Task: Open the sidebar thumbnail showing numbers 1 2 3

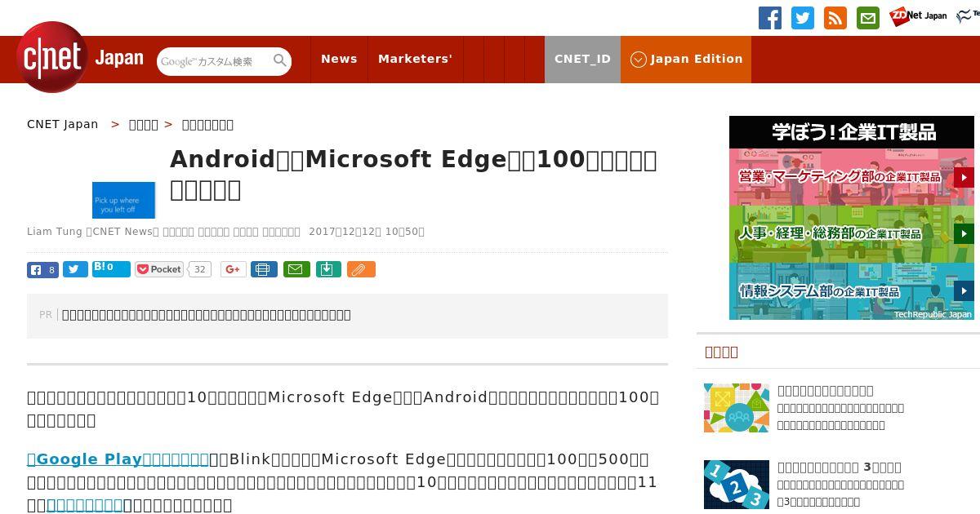Action: 737,485
